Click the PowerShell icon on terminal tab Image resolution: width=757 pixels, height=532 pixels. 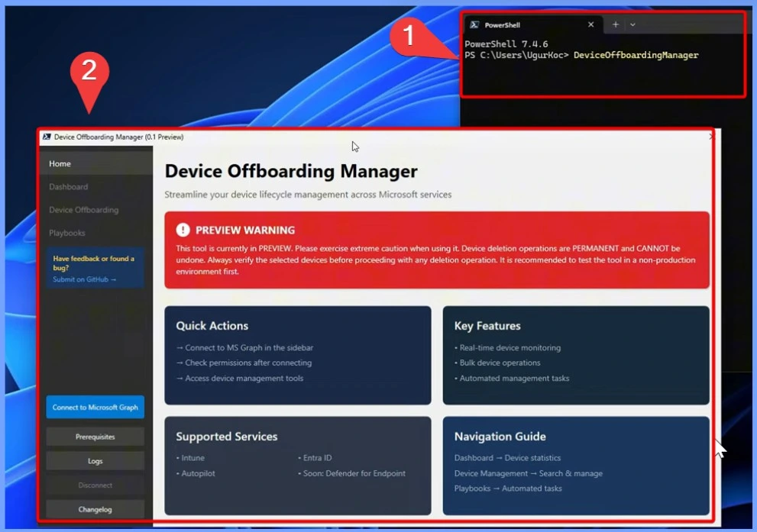tap(474, 24)
